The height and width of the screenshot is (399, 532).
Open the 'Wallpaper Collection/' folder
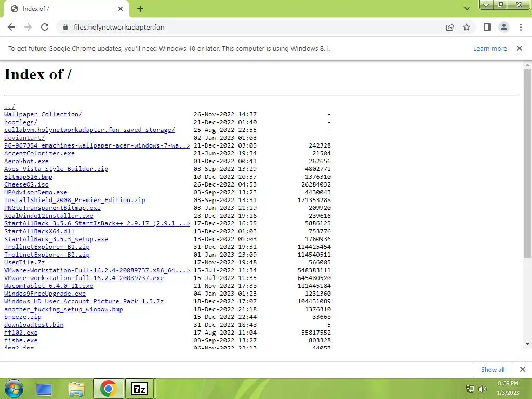pos(43,114)
